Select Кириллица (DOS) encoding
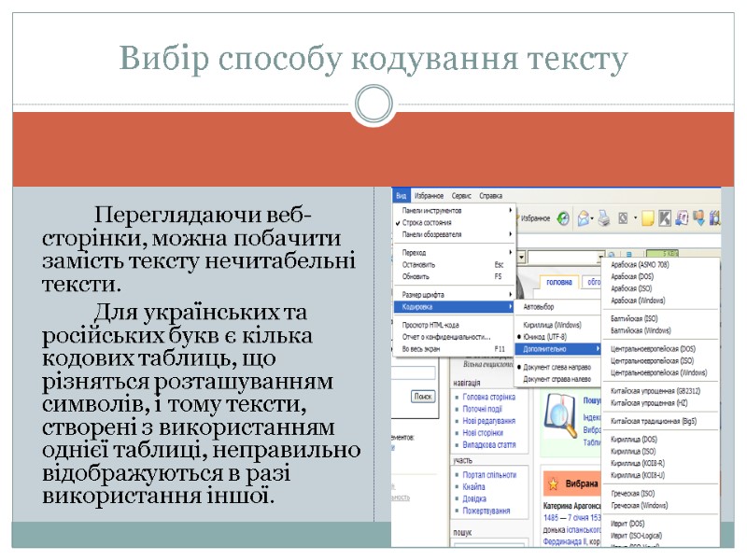This screenshot has height=560, width=747. click(x=660, y=439)
